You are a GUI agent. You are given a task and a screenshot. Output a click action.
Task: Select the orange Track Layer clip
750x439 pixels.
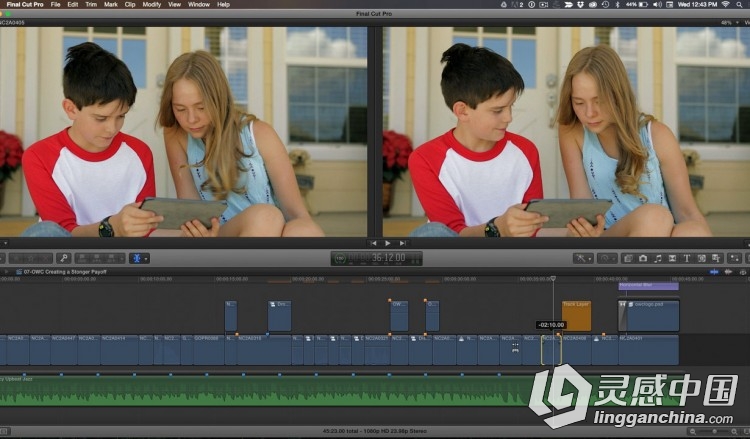click(x=576, y=316)
